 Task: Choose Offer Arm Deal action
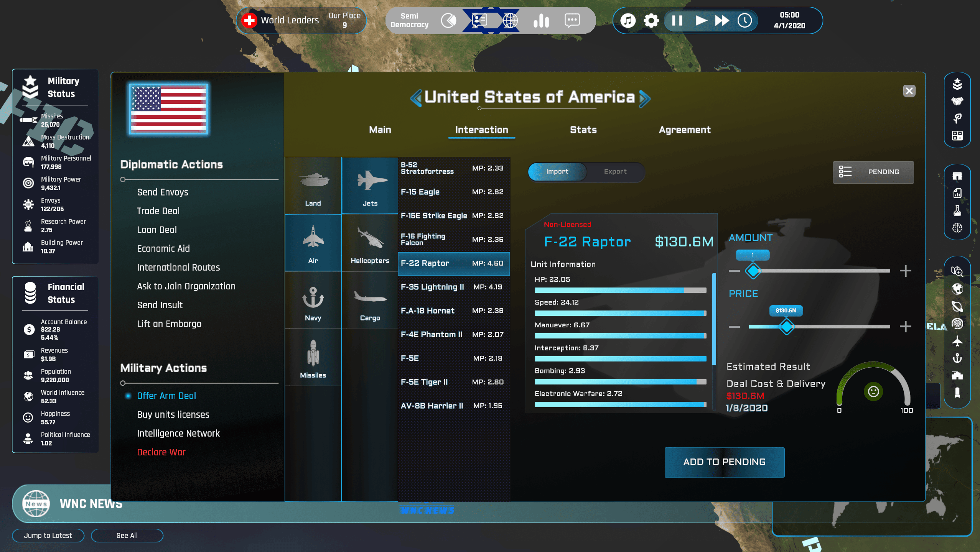[166, 396]
